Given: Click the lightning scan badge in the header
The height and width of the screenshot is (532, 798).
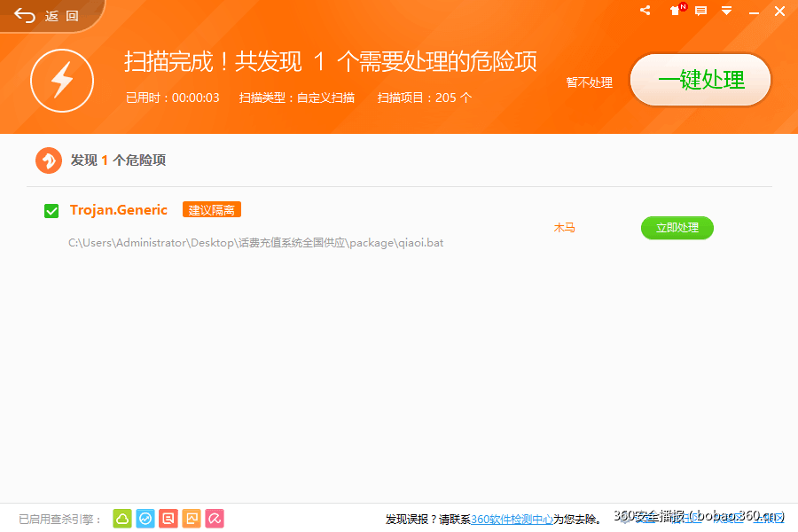Looking at the screenshot, I should 62,81.
